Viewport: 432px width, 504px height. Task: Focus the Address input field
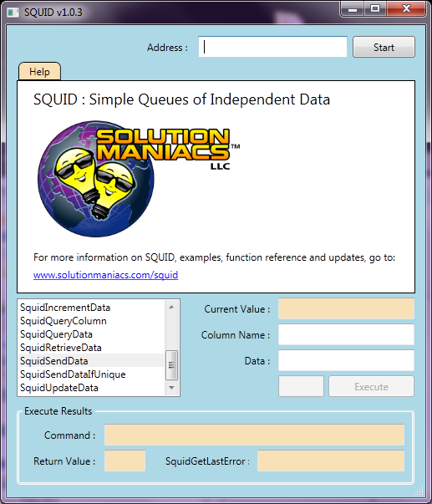tap(272, 47)
